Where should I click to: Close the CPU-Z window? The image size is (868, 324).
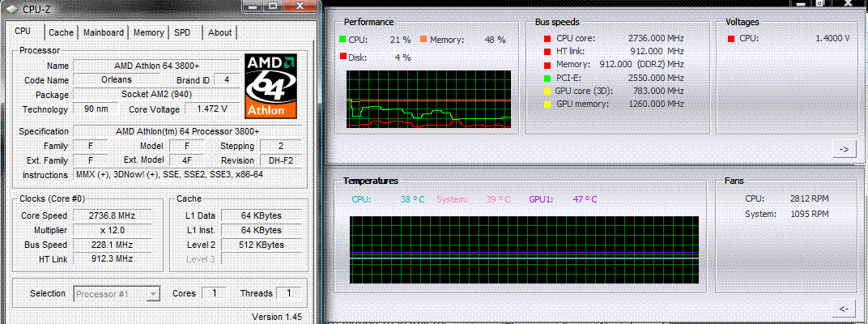pos(300,6)
